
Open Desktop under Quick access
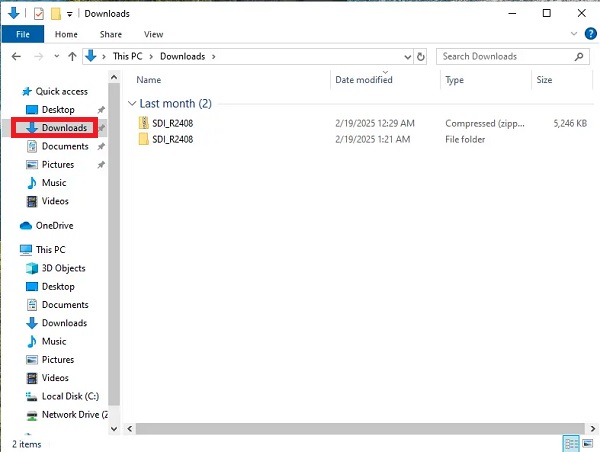58,109
